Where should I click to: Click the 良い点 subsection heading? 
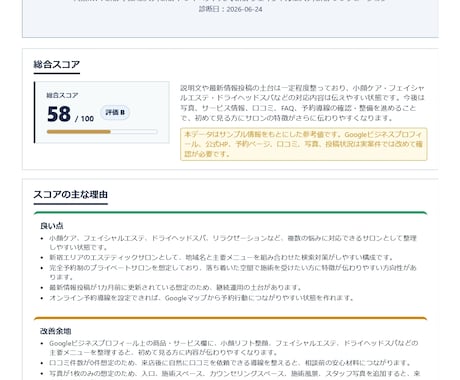pyautogui.click(x=52, y=226)
